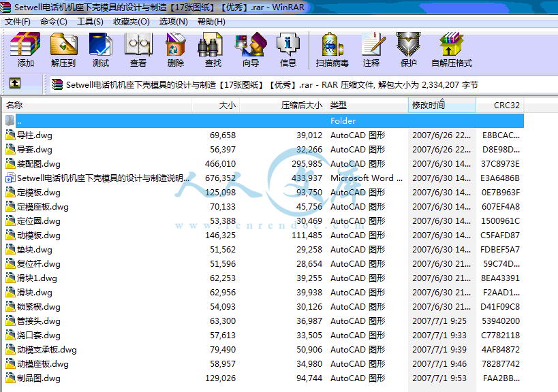
Task: Click the DWG icon of 滑块1.dwg
Action: click(10, 278)
